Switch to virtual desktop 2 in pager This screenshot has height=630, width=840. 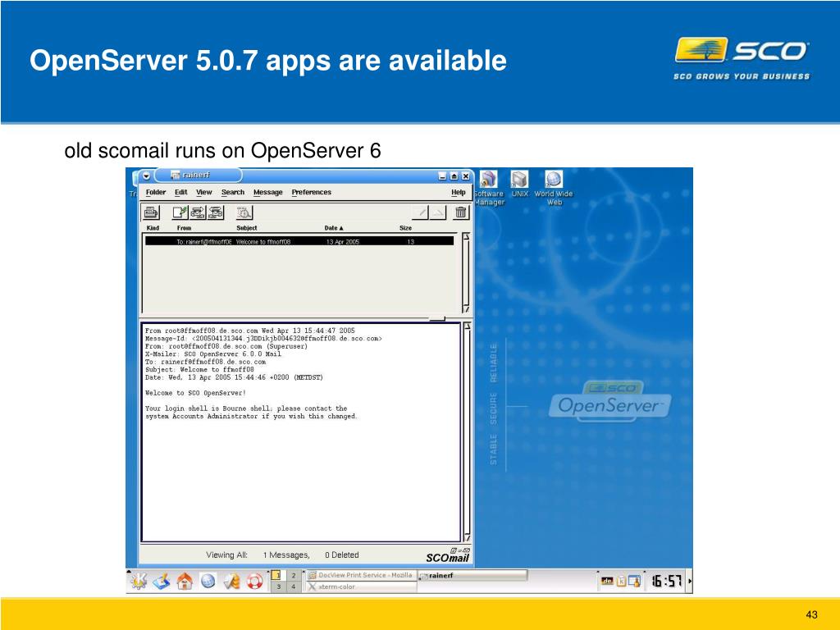(293, 575)
